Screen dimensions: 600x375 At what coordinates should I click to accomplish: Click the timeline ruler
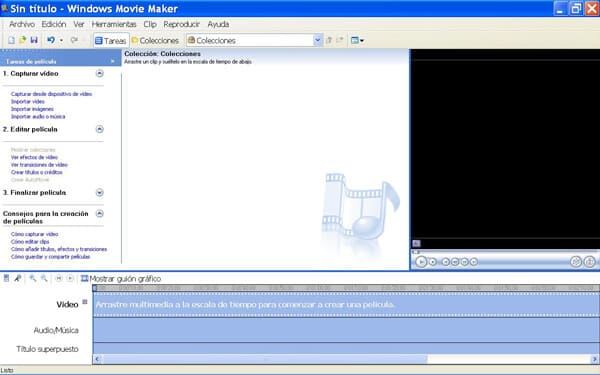point(346,288)
